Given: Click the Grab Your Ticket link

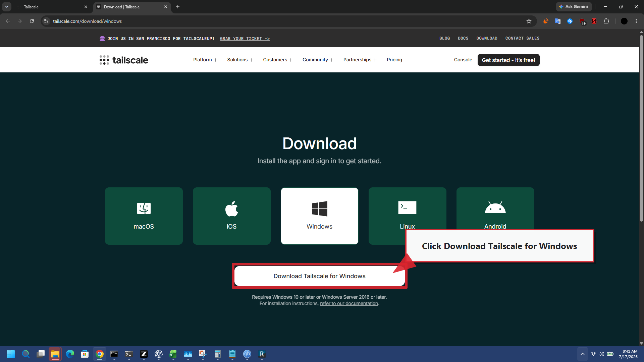Looking at the screenshot, I should point(245,39).
